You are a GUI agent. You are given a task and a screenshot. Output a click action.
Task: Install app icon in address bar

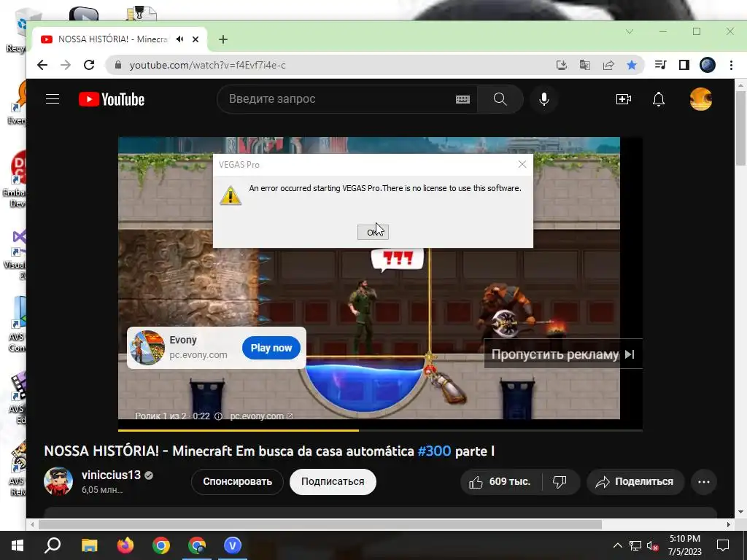pos(562,65)
